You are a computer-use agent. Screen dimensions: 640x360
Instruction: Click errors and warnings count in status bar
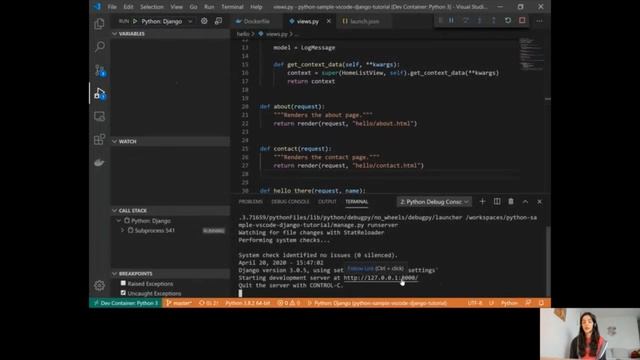tap(289, 303)
